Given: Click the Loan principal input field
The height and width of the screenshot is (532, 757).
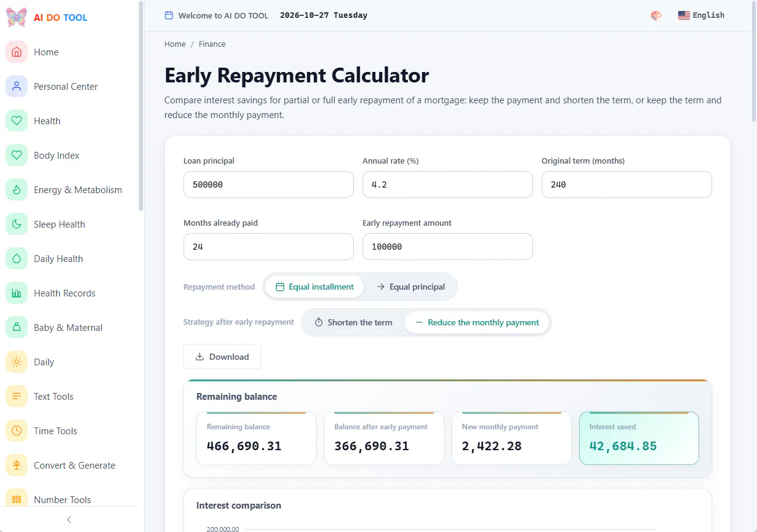Looking at the screenshot, I should pos(268,185).
